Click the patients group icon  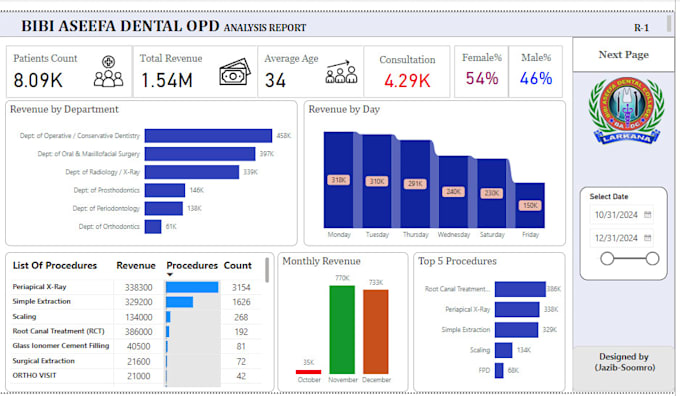point(108,72)
